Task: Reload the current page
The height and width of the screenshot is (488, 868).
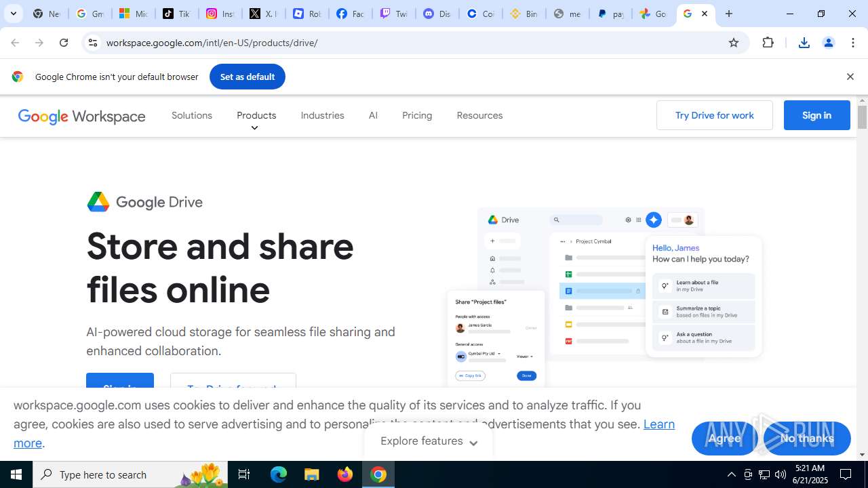Action: click(64, 43)
